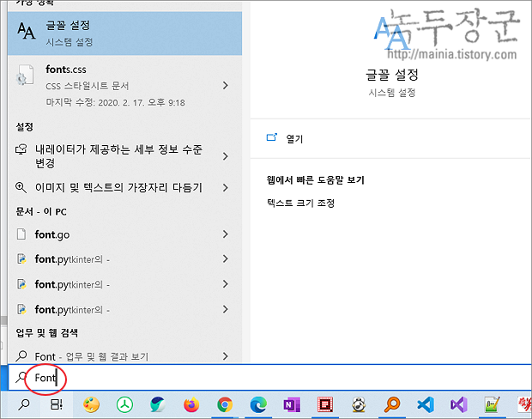Click 열기 to open font settings

point(294,138)
